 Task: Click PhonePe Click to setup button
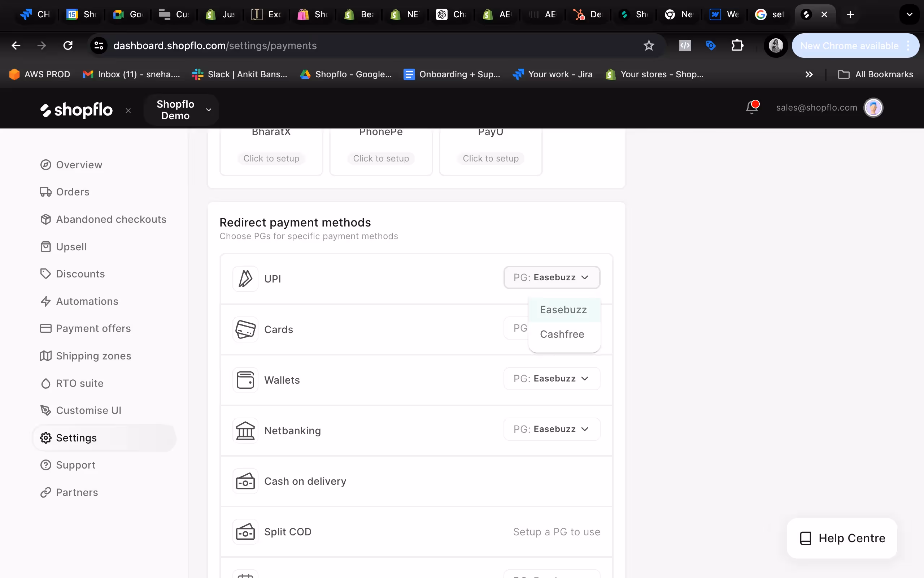coord(381,158)
